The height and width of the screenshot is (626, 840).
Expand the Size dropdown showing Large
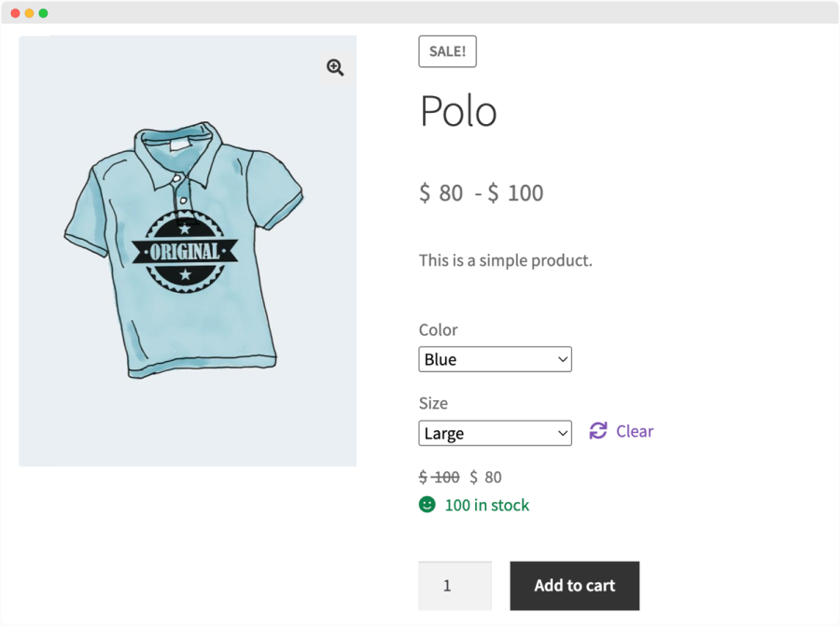(x=495, y=433)
